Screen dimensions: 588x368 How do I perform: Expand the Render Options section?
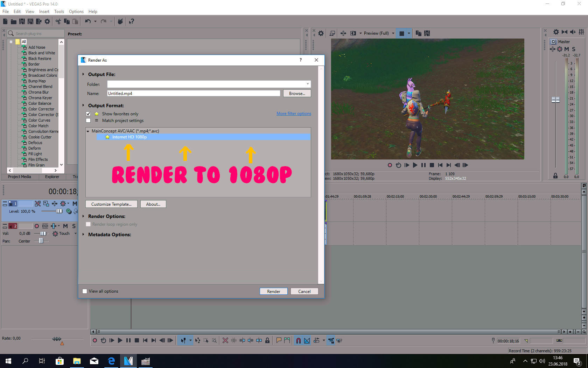pos(83,216)
